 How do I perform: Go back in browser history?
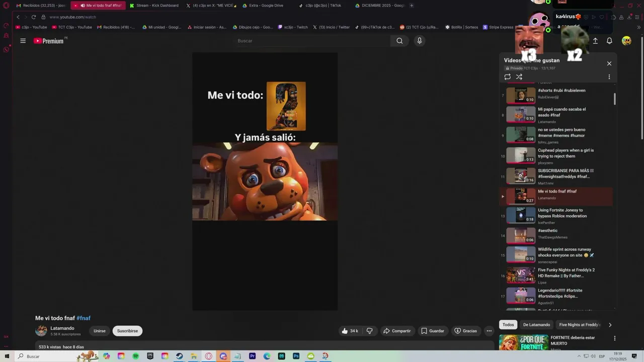pos(18,17)
